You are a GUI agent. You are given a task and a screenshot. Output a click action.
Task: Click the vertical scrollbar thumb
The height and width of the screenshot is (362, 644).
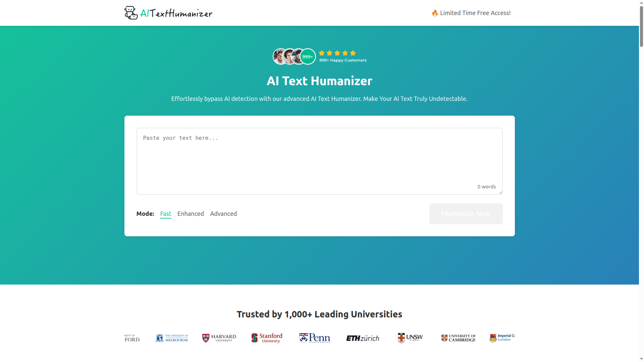641,27
